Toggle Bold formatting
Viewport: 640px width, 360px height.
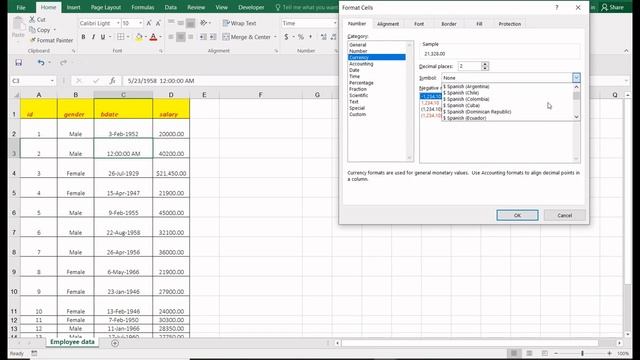click(x=83, y=37)
